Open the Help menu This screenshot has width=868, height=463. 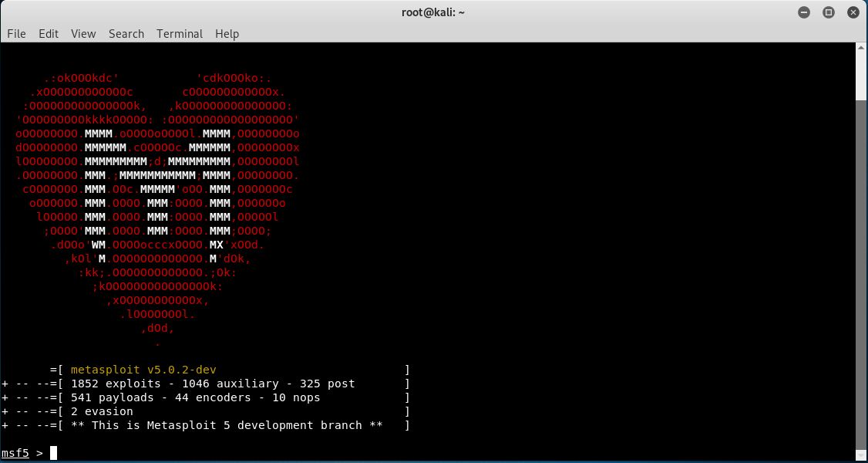(227, 34)
